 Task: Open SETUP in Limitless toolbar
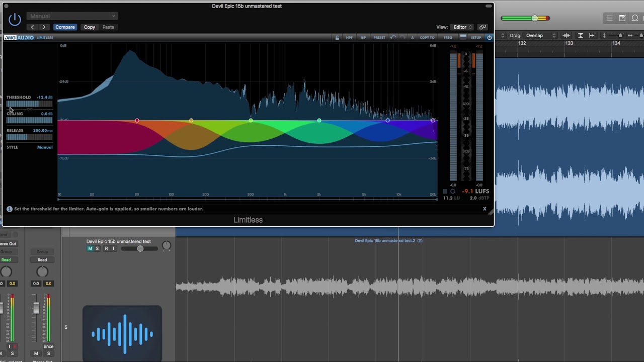click(476, 38)
